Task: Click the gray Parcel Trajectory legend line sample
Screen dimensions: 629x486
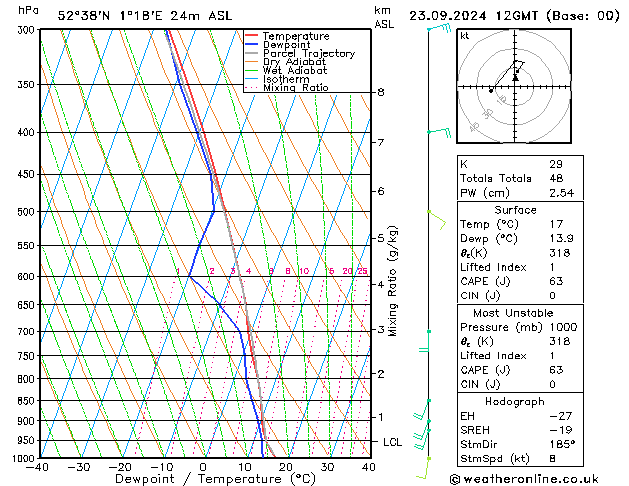Action: pyautogui.click(x=251, y=53)
